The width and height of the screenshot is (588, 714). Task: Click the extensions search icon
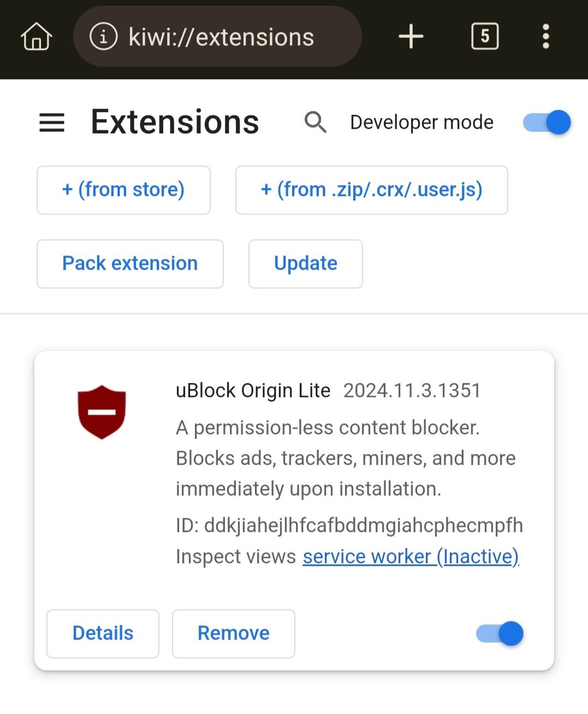pyautogui.click(x=316, y=122)
